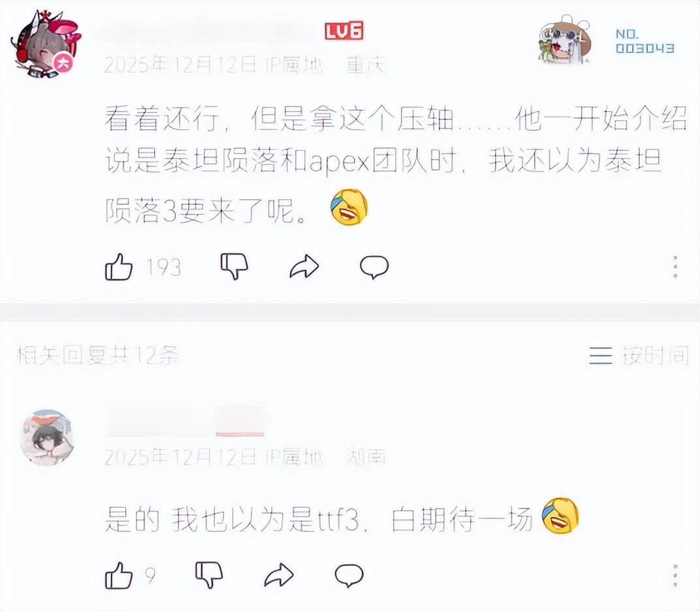
Task: Tap the decorative mascot badge near NO.003043
Action: [x=565, y=40]
